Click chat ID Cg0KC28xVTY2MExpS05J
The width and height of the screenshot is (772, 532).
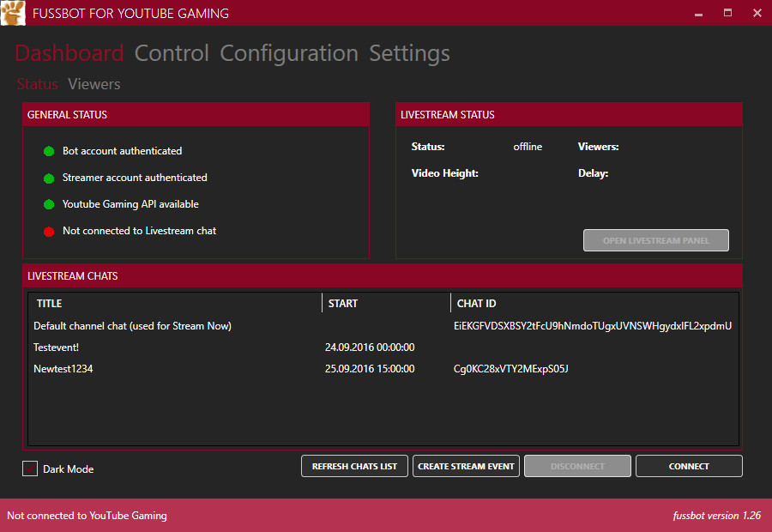[x=510, y=369]
